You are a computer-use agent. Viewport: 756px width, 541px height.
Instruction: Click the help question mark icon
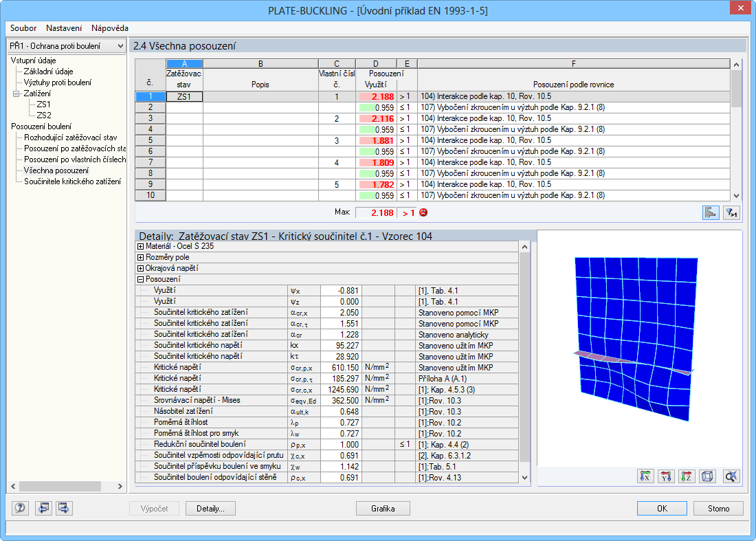click(20, 508)
